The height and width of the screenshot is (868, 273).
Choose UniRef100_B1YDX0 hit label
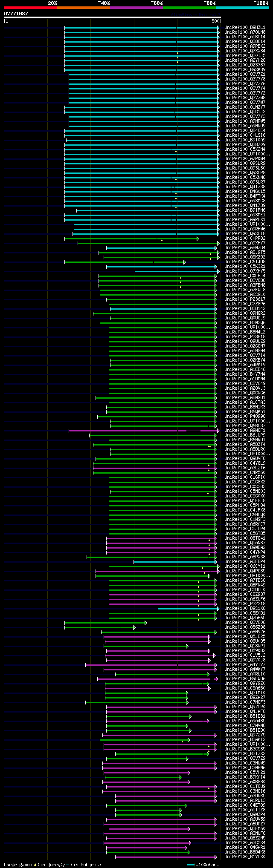pos(245,857)
